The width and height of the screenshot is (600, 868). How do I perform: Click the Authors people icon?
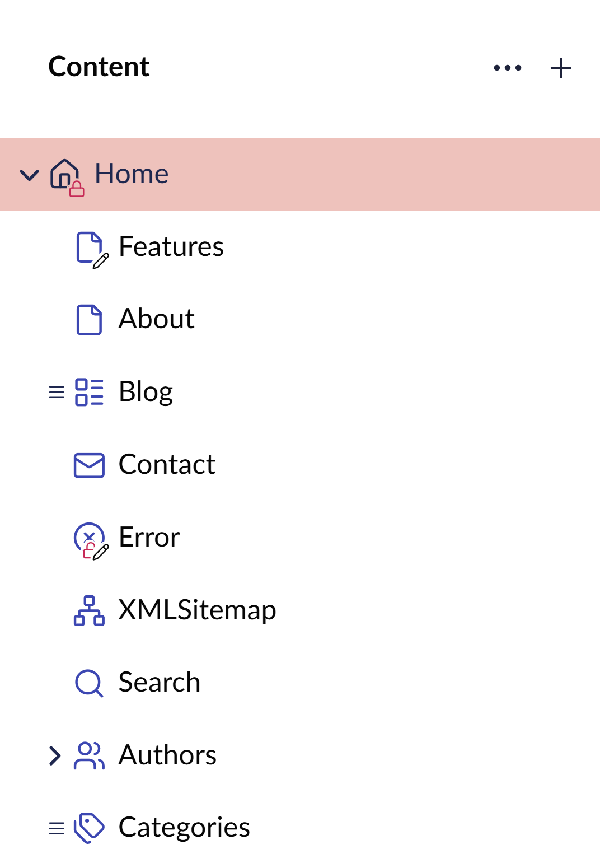89,755
